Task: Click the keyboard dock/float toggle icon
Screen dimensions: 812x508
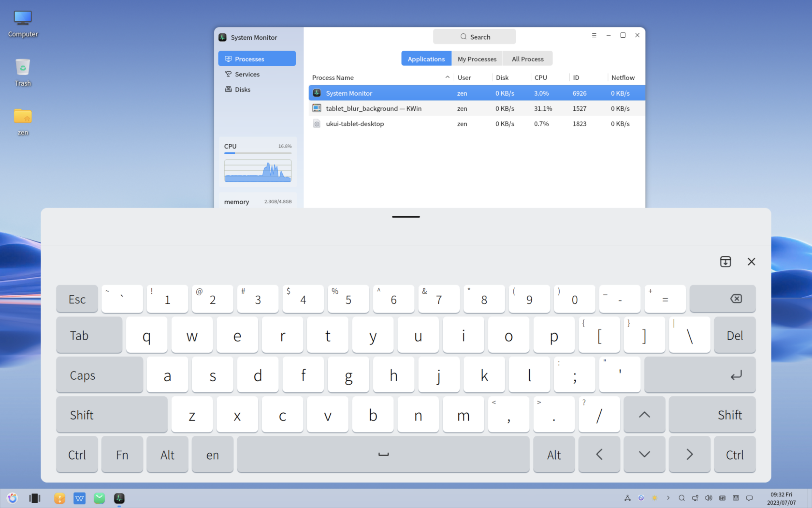Action: (x=725, y=261)
